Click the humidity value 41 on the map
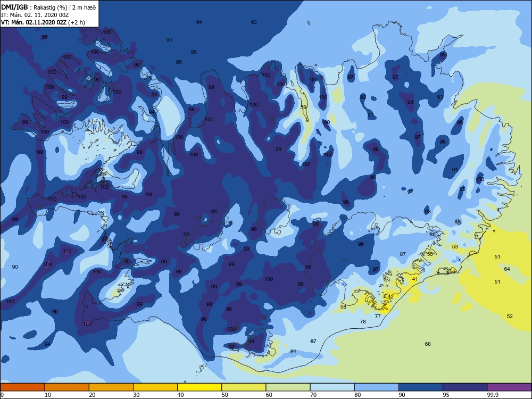 click(x=414, y=279)
